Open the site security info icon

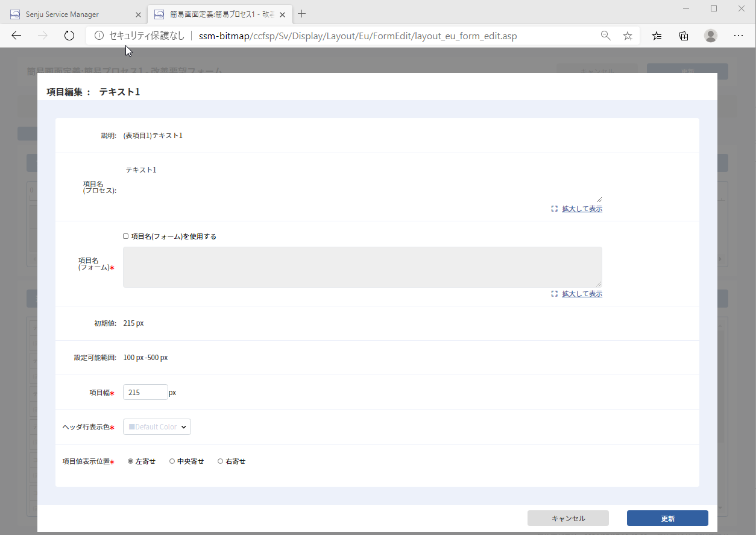[99, 36]
